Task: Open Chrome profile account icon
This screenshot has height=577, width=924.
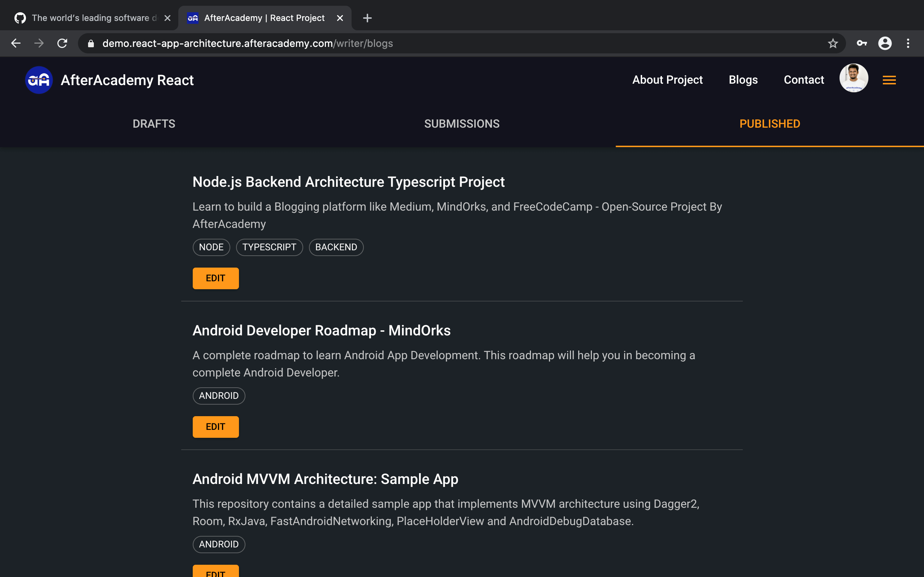Action: [x=885, y=44]
